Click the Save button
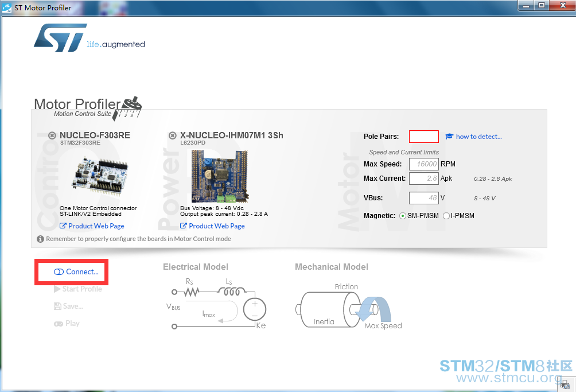Screen dimensions: 576x392 point(68,306)
